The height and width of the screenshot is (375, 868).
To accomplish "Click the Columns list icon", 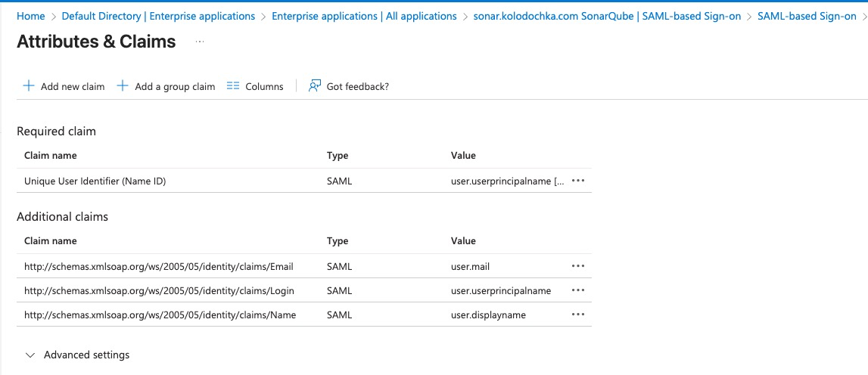I will (233, 85).
